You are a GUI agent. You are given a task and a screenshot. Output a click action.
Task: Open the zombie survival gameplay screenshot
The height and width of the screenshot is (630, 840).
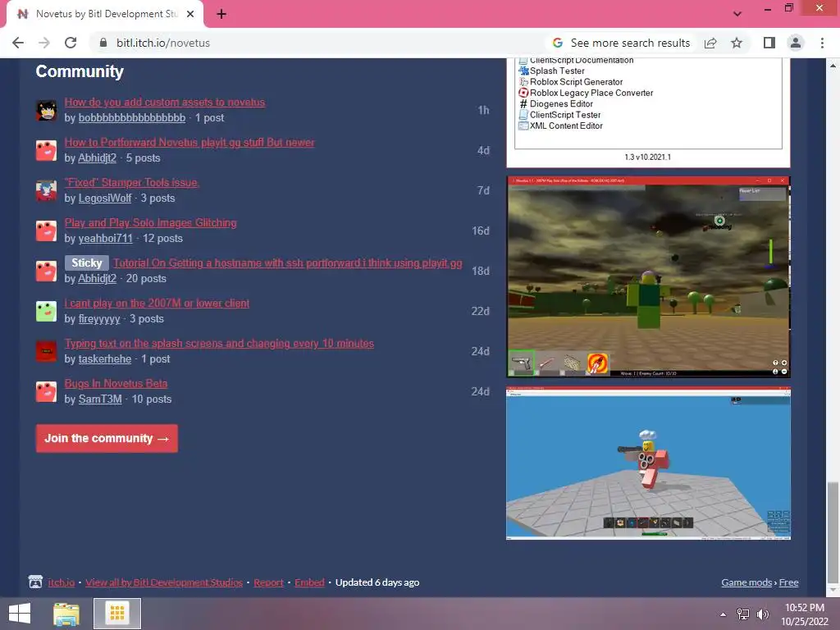[x=648, y=277]
